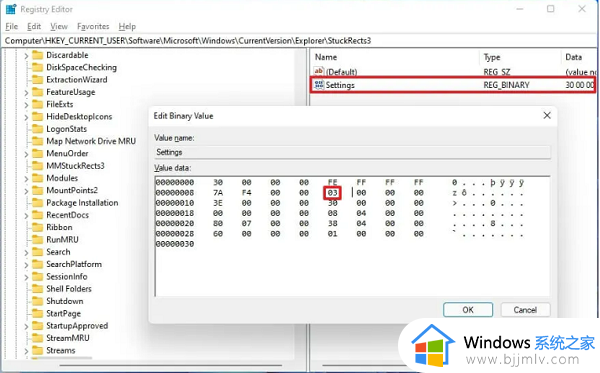
Task: Expand the SessionInfo key
Action: 26,277
